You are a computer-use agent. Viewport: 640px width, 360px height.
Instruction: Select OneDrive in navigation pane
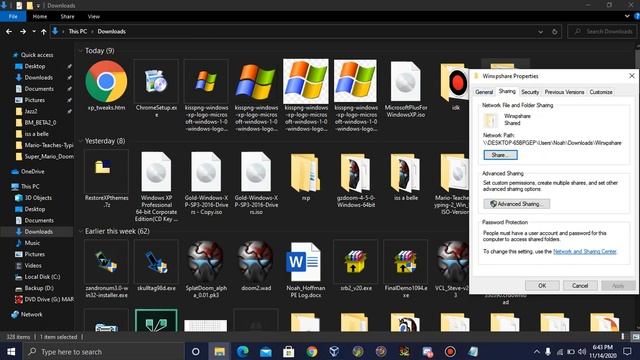point(33,171)
